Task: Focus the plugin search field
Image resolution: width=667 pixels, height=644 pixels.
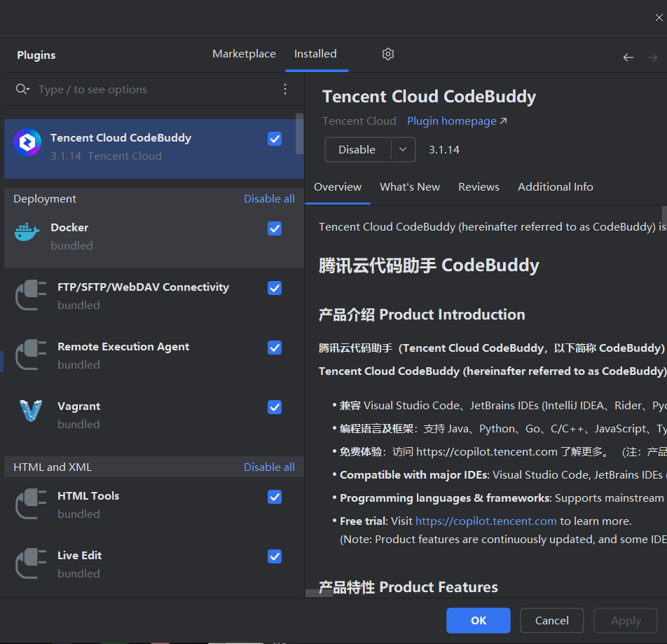Action: pyautogui.click(x=156, y=89)
